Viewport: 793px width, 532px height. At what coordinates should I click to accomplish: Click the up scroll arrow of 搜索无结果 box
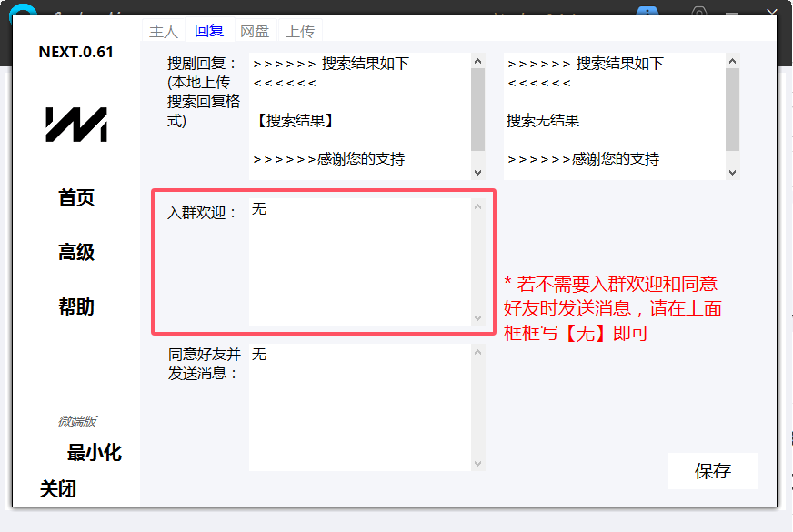coord(731,59)
